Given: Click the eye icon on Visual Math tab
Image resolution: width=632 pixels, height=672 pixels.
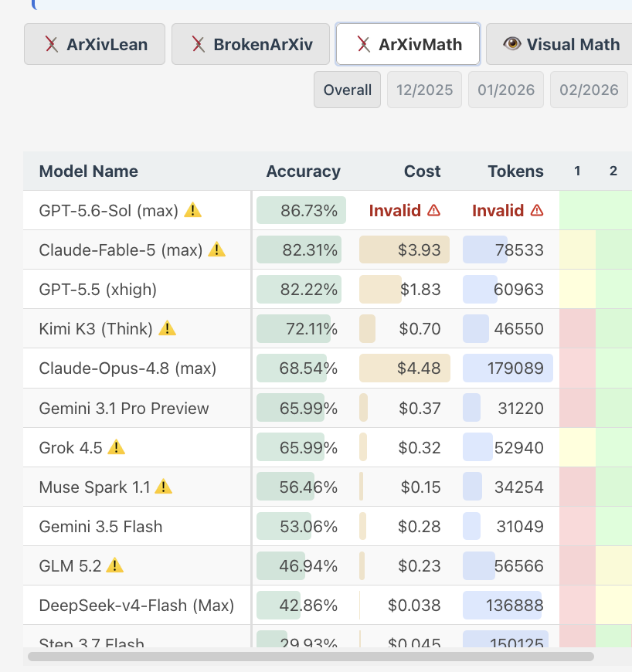Looking at the screenshot, I should click(512, 43).
